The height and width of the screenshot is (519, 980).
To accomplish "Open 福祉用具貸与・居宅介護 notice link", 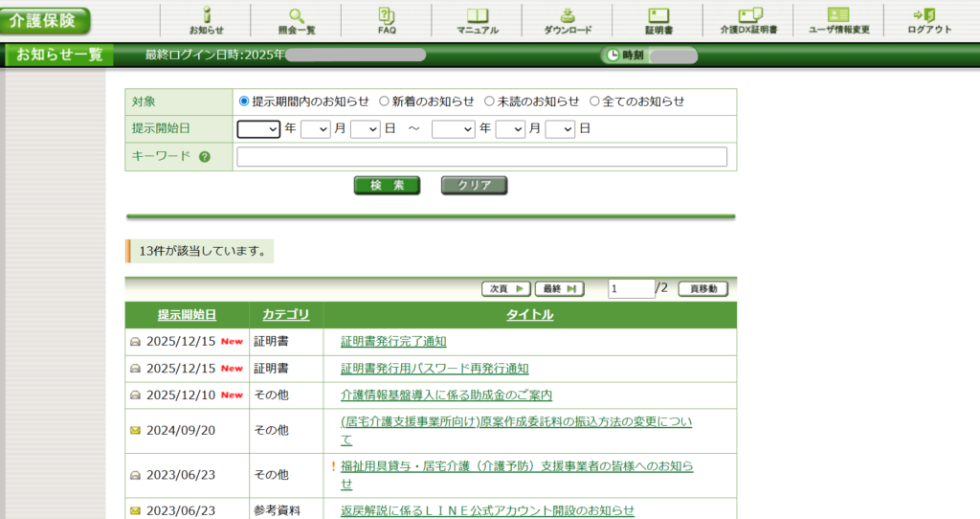I will pyautogui.click(x=517, y=475).
